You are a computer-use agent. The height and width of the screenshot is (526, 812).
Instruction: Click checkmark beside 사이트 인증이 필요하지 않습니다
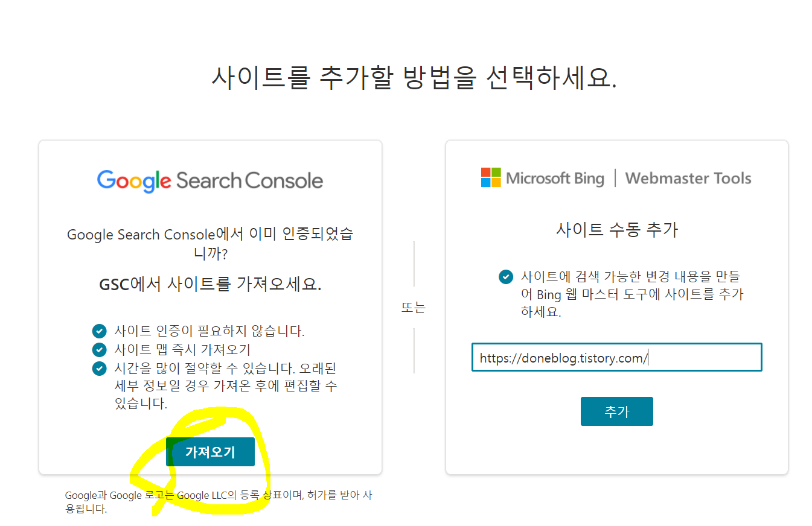pyautogui.click(x=99, y=331)
